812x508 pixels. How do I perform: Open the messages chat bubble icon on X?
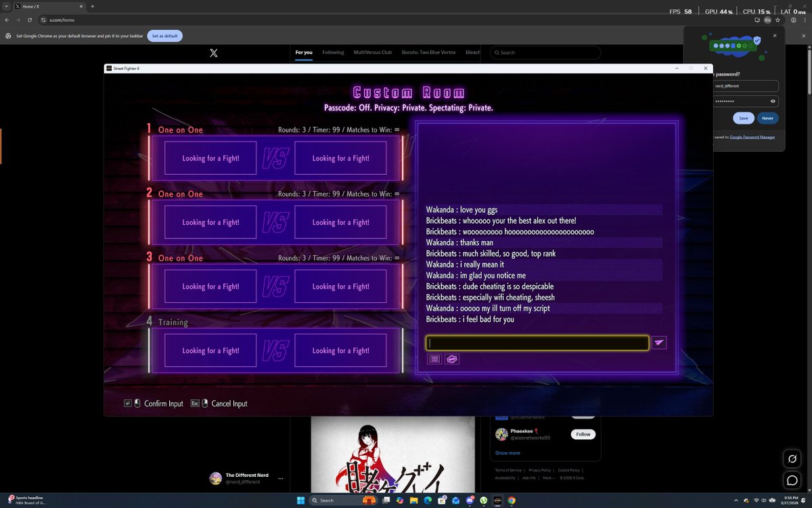tap(792, 480)
